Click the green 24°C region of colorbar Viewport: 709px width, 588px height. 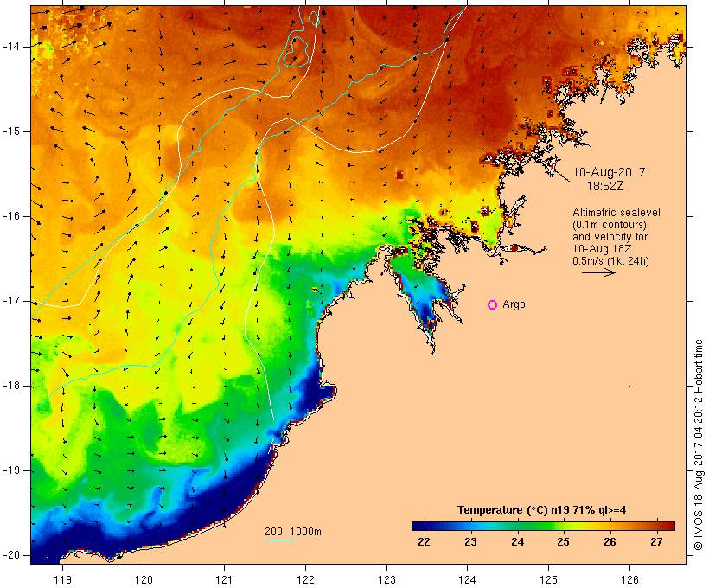pos(518,526)
